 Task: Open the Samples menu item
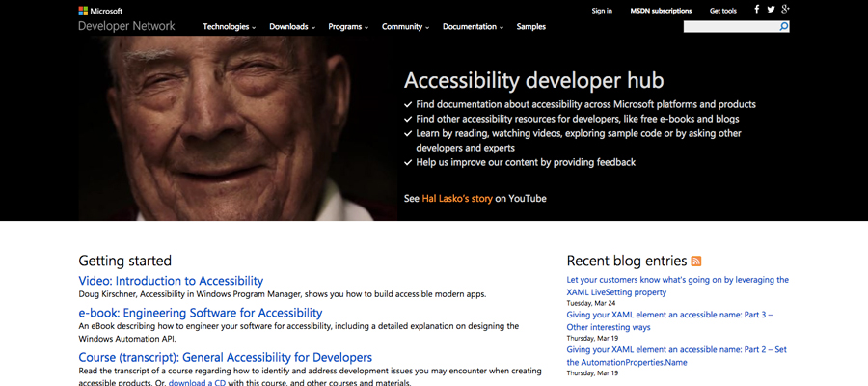pos(530,27)
